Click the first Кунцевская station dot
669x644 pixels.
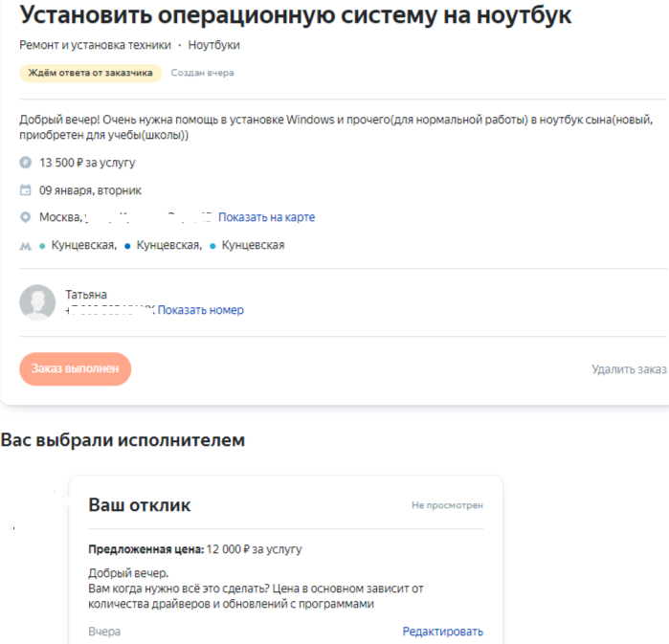(42, 246)
